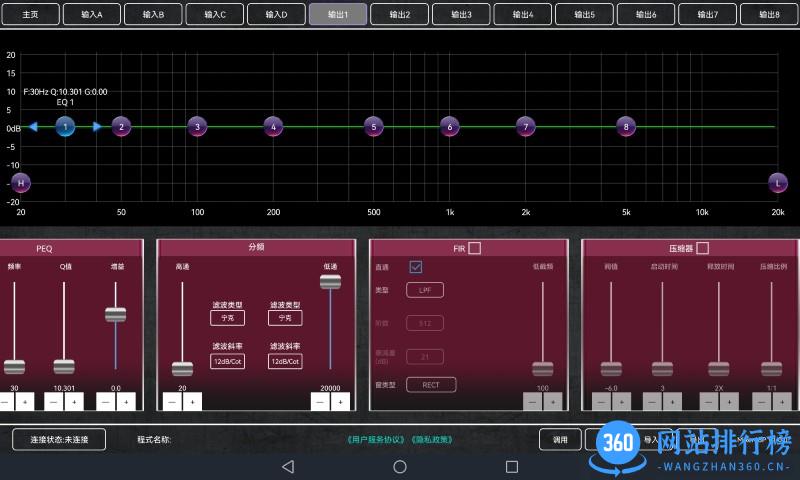This screenshot has width=800, height=480.
Task: Decrease PEQ Q value with minus button
Action: click(x=54, y=402)
